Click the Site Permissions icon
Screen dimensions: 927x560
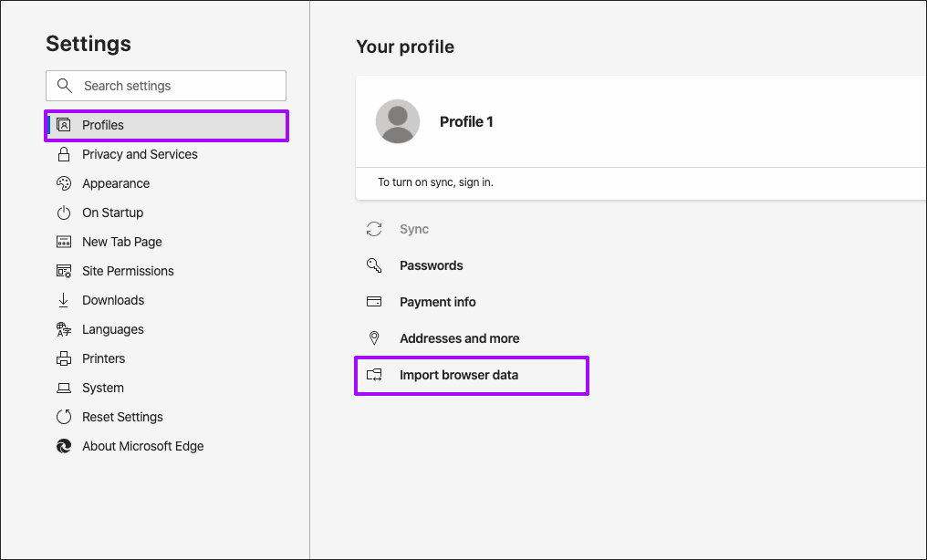(64, 271)
